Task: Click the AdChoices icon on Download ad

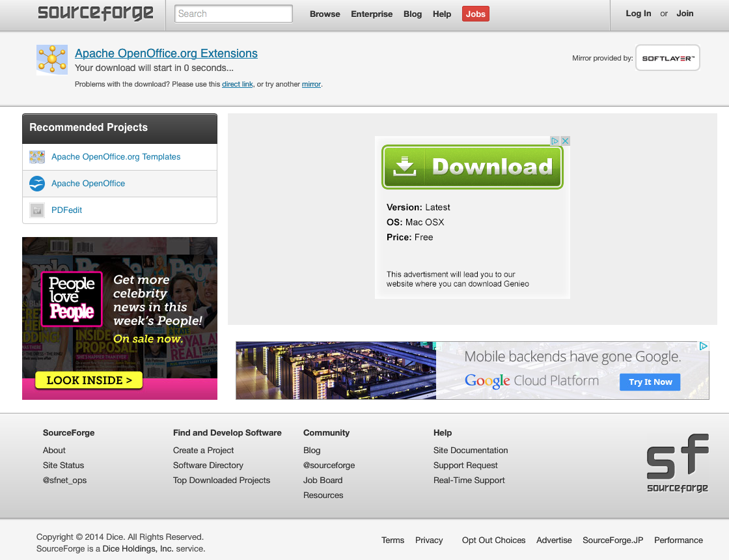Action: point(555,141)
